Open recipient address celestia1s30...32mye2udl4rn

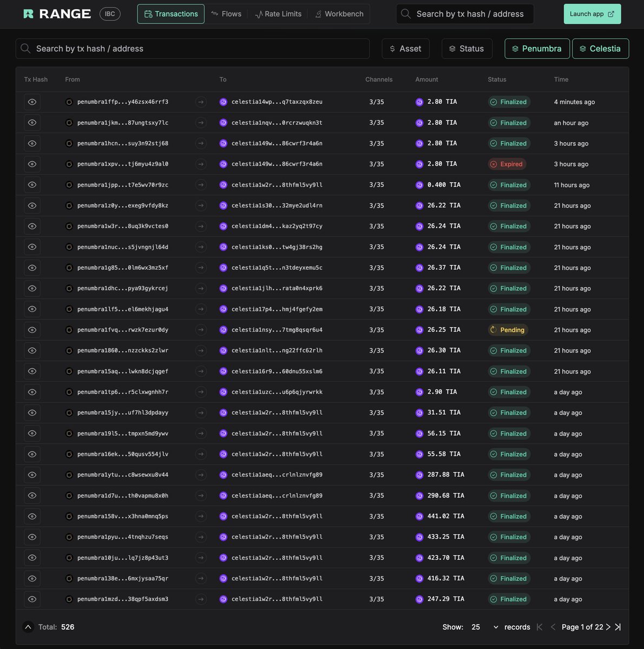pos(277,206)
